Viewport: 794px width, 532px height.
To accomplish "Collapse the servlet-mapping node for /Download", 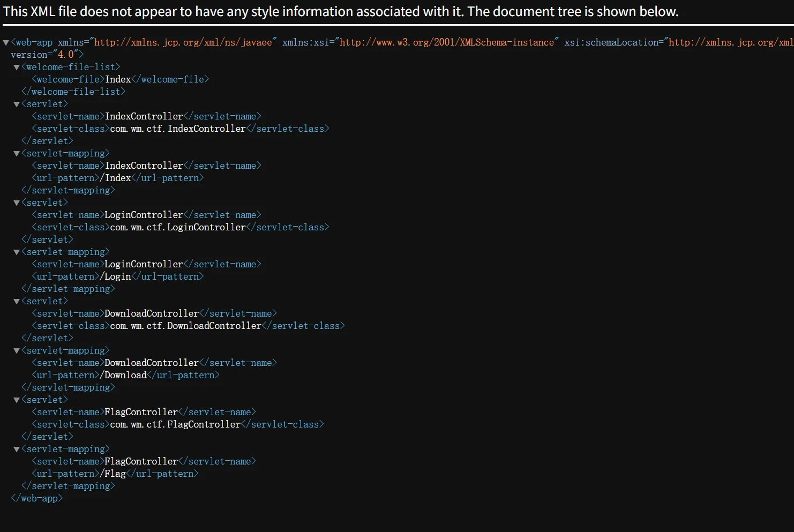I will [17, 351].
